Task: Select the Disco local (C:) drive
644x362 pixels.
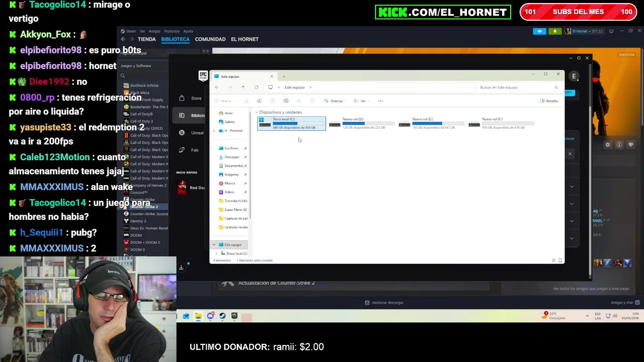Action: pyautogui.click(x=292, y=123)
